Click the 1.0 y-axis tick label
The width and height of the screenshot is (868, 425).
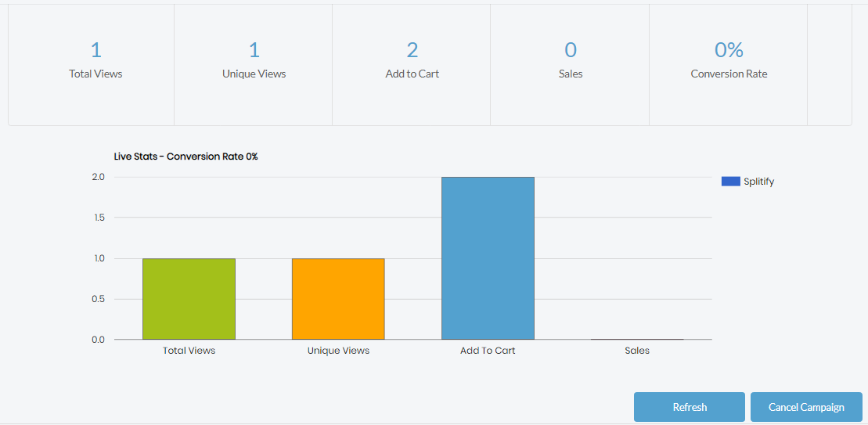pyautogui.click(x=99, y=258)
